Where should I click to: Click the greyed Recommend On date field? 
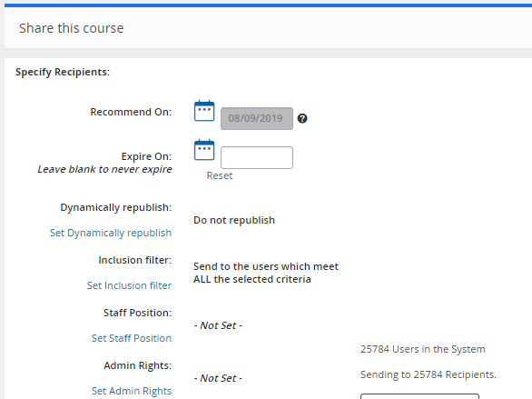click(x=257, y=118)
